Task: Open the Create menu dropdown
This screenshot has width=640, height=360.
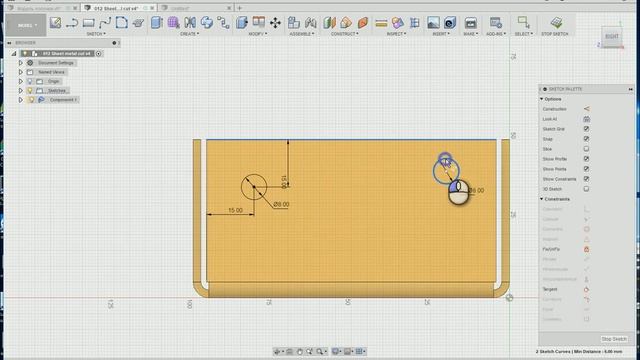Action: pyautogui.click(x=190, y=34)
